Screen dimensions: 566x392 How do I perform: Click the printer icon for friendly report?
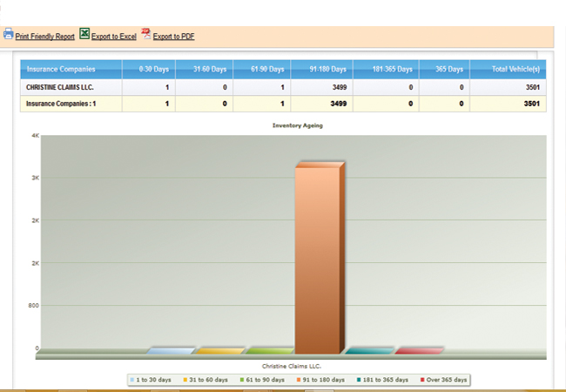pyautogui.click(x=8, y=34)
